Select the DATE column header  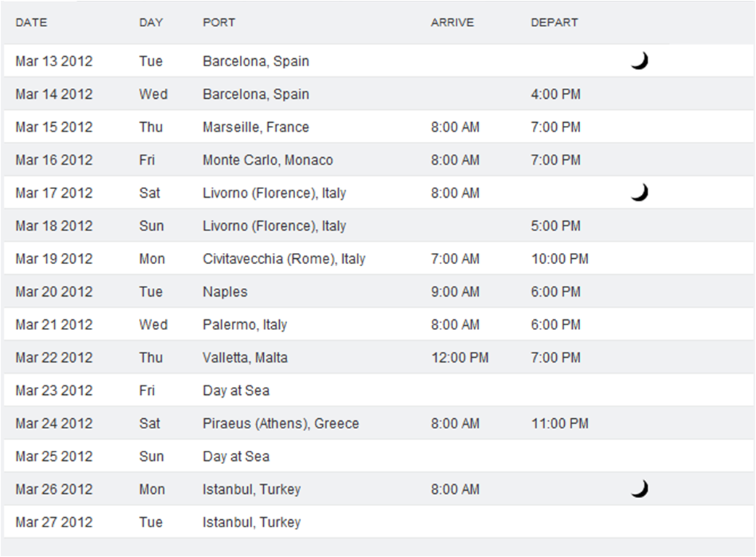point(31,23)
